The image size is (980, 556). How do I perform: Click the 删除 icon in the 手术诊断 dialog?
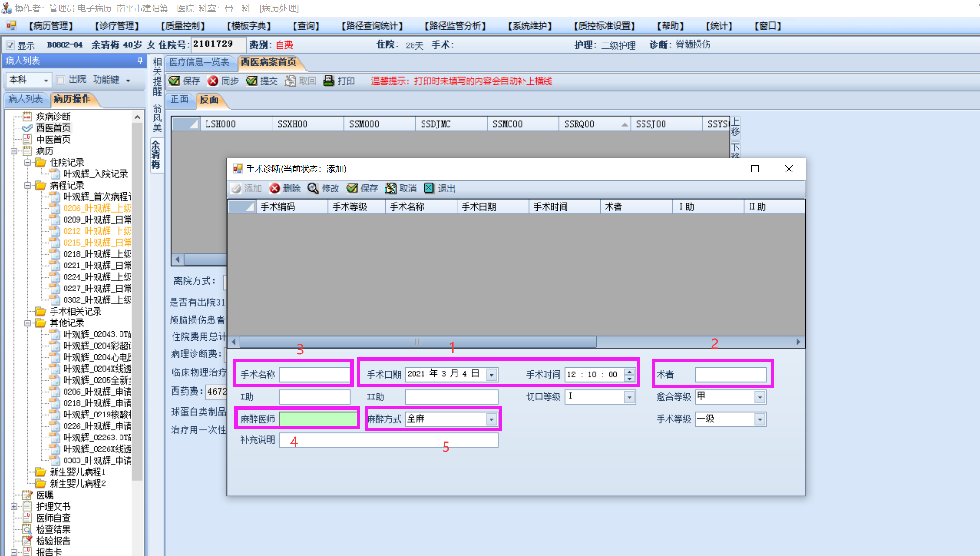point(274,189)
